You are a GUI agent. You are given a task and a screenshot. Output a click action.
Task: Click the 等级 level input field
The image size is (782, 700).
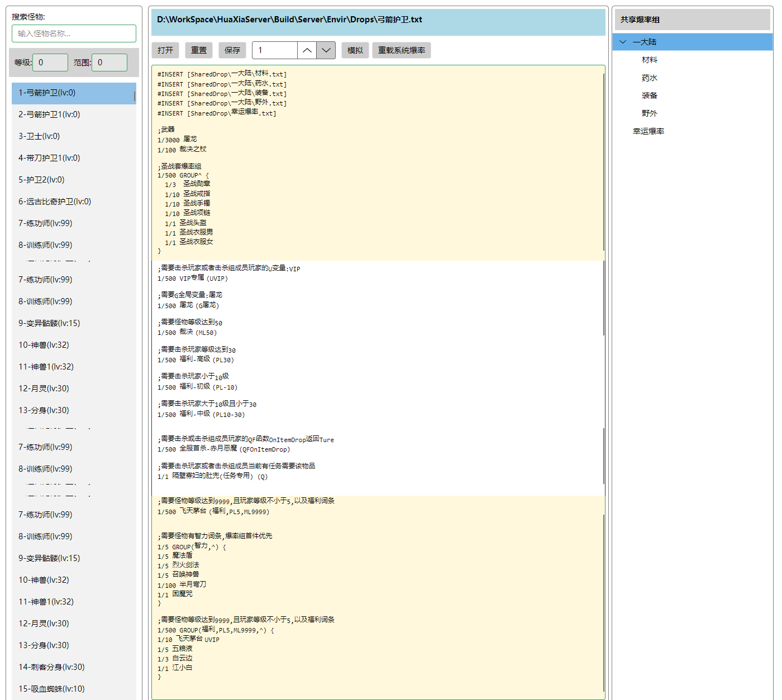click(50, 63)
